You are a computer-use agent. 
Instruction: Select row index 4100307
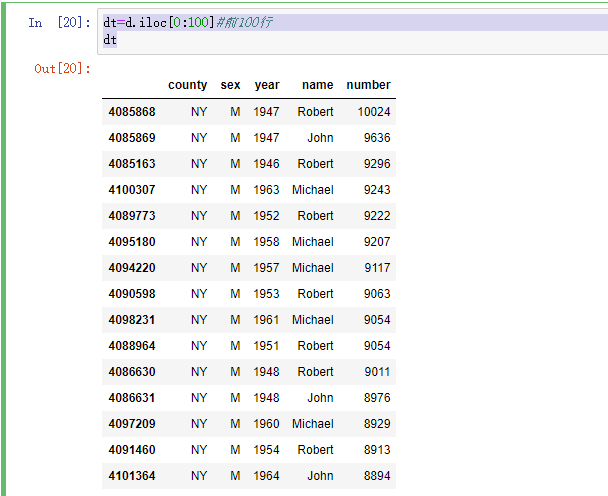tap(132, 190)
